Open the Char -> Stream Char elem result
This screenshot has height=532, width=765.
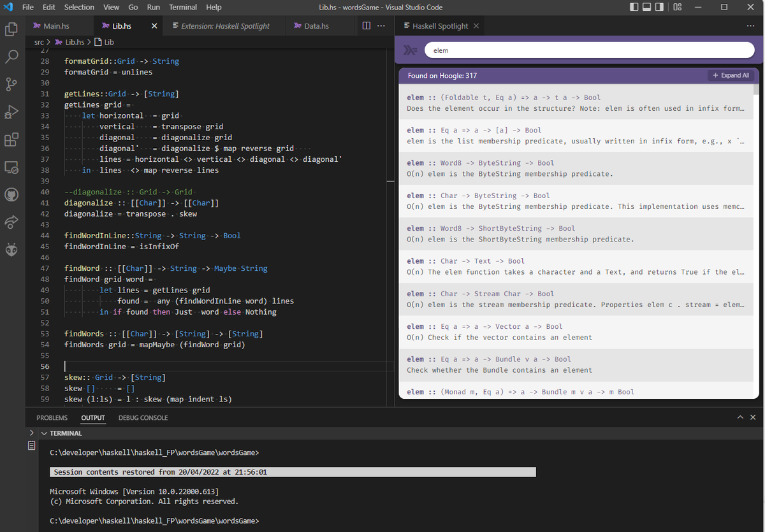[x=575, y=299]
